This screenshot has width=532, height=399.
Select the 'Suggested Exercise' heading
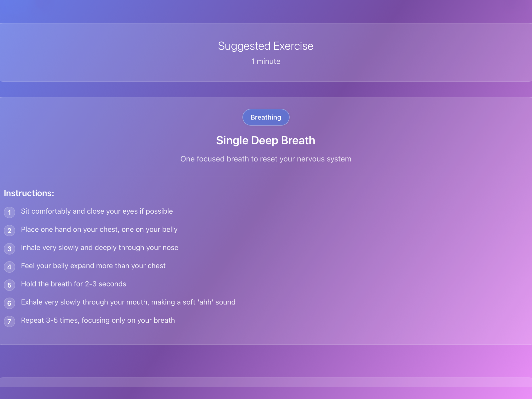266,46
